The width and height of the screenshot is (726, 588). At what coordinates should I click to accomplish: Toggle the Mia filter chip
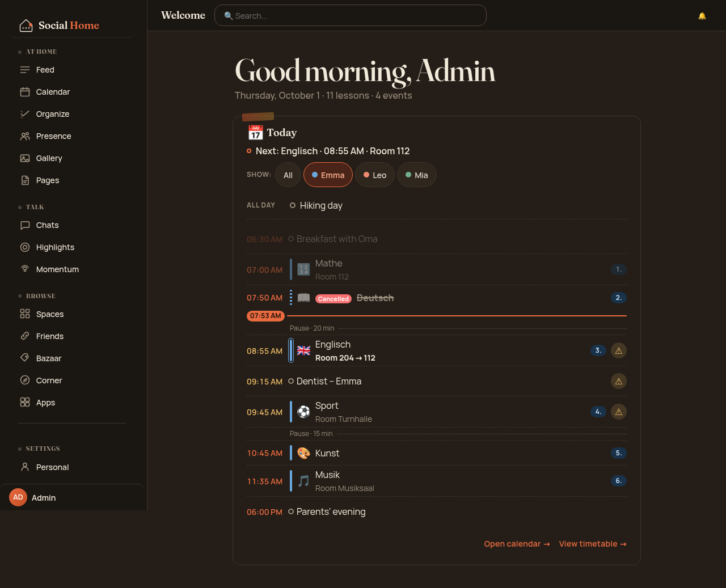[x=417, y=175]
